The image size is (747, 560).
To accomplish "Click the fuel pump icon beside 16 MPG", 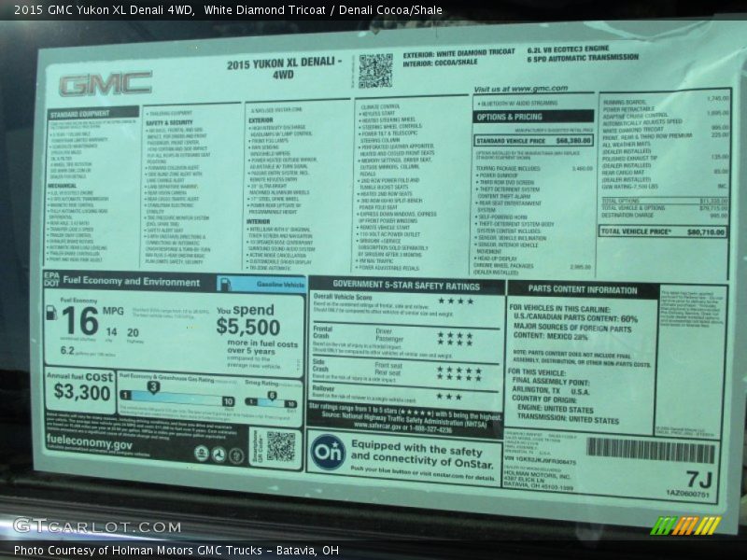I will pyautogui.click(x=51, y=313).
